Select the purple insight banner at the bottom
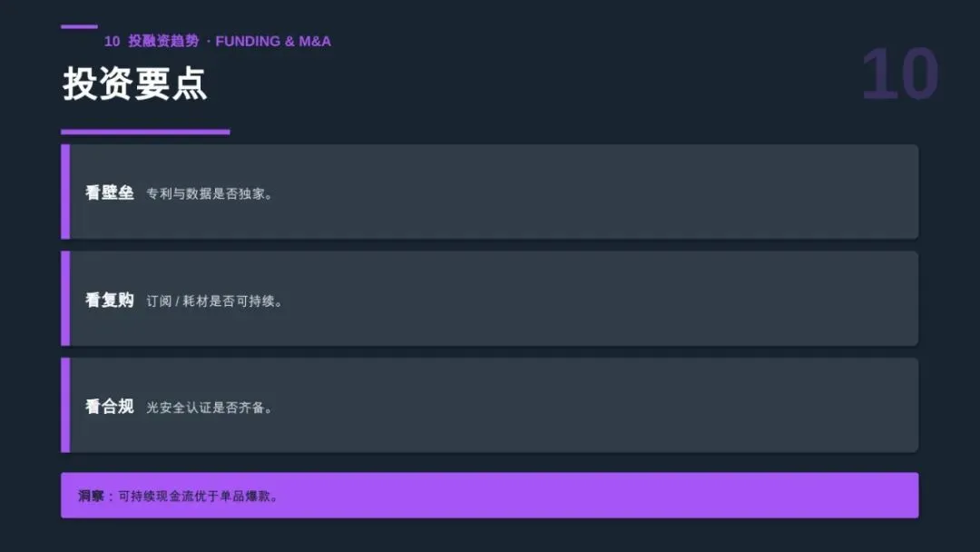The width and height of the screenshot is (980, 552). point(489,495)
